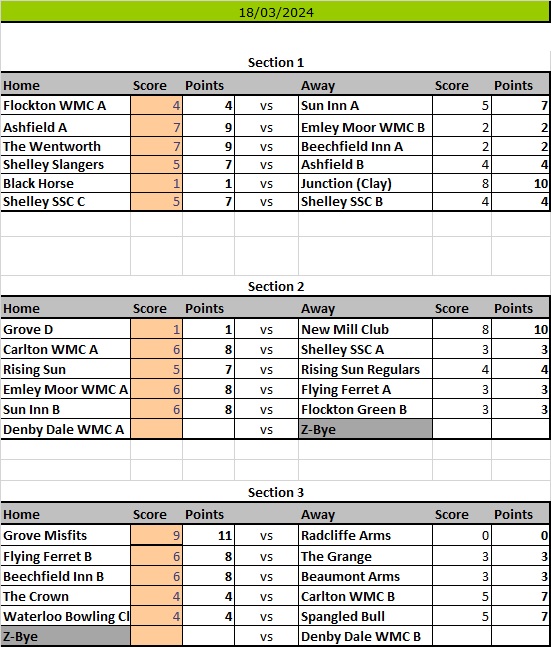The width and height of the screenshot is (551, 647).
Task: Click Flockton WMC A home score cell
Action: [x=156, y=105]
